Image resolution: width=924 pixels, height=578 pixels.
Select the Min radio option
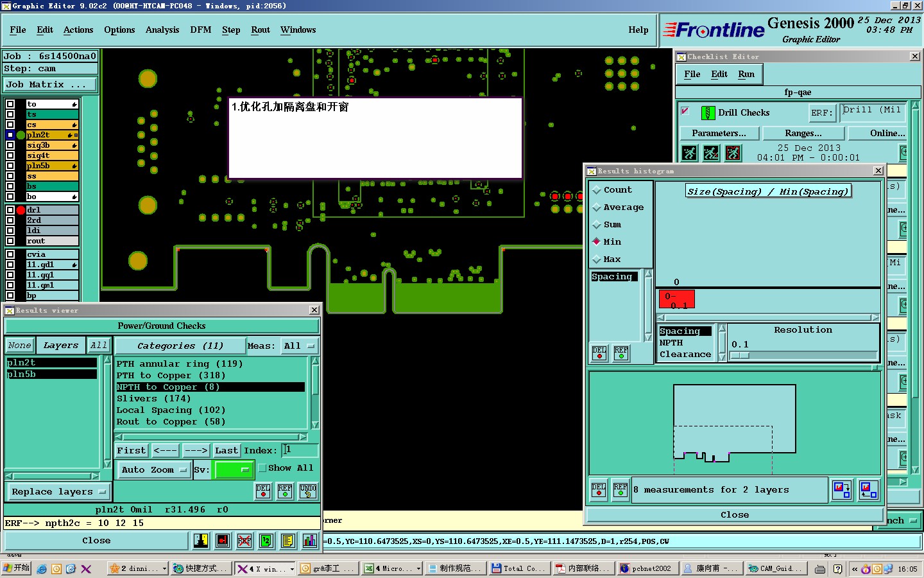597,242
